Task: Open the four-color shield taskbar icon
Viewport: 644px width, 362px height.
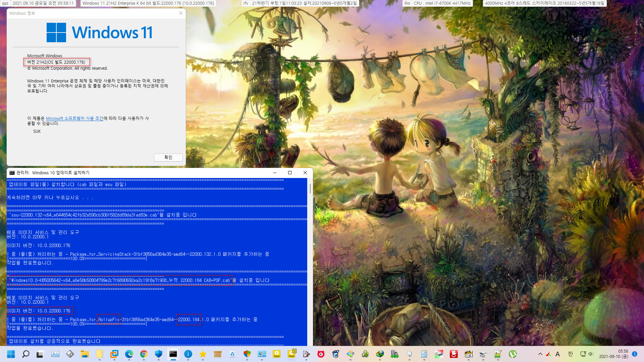Action: pyautogui.click(x=247, y=354)
